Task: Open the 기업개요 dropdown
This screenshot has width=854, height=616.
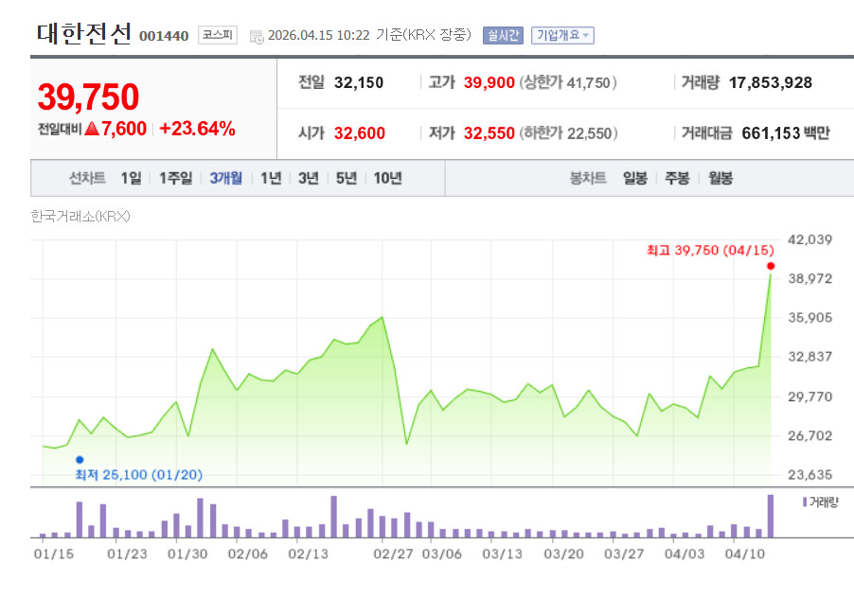Action: tap(562, 35)
